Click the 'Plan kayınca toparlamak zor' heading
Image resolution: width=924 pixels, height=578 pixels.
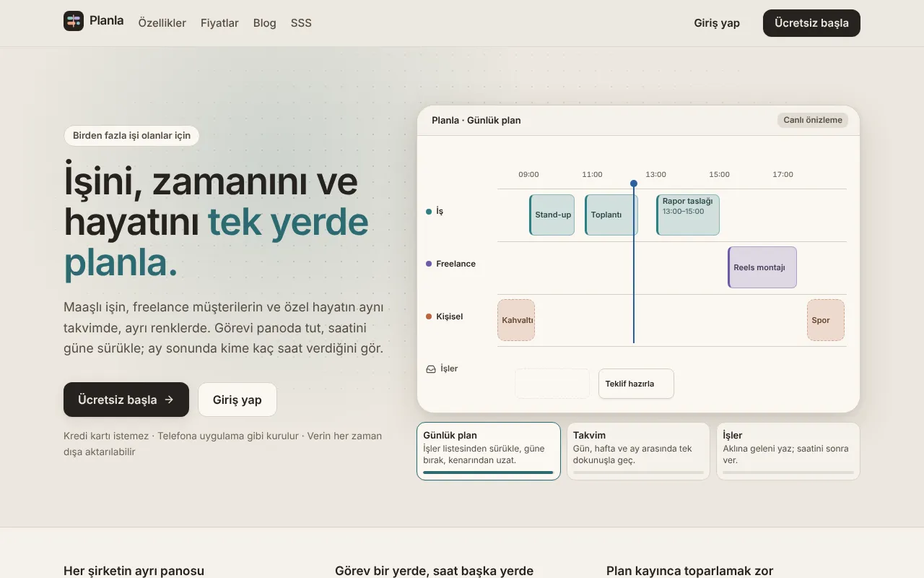click(x=689, y=571)
